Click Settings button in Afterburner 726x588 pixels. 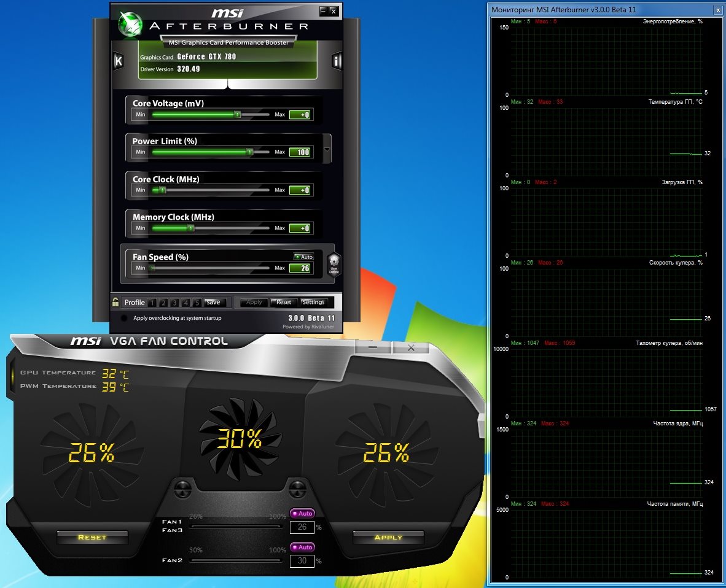pos(313,302)
